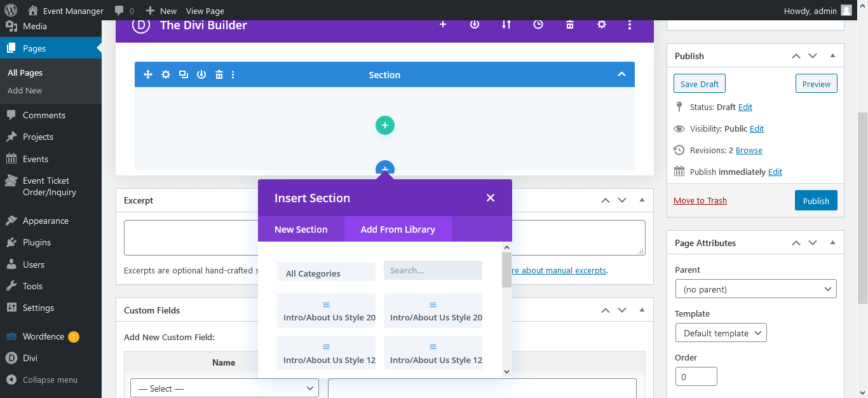The height and width of the screenshot is (398, 868).
Task: Open Plugins menu in sidebar
Action: pos(51,242)
